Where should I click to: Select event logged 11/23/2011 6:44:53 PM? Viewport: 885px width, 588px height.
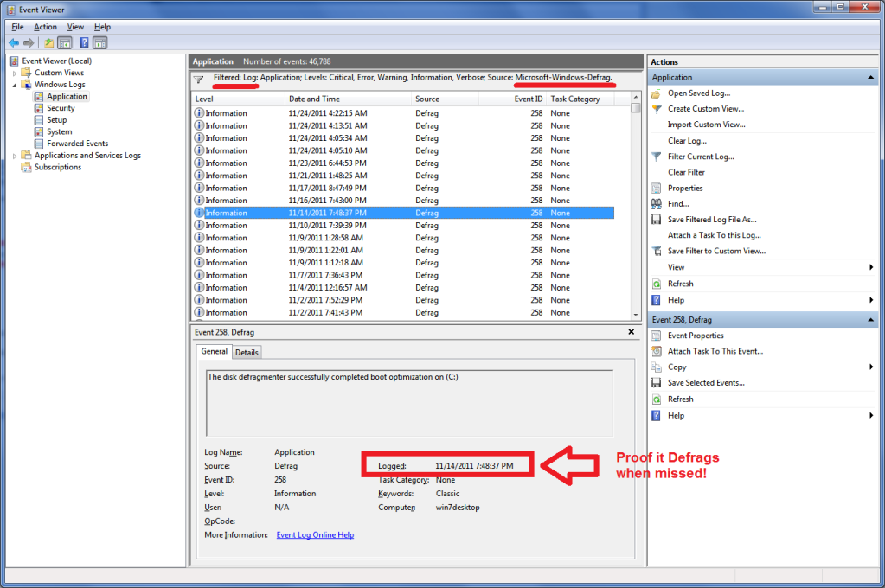click(x=403, y=163)
